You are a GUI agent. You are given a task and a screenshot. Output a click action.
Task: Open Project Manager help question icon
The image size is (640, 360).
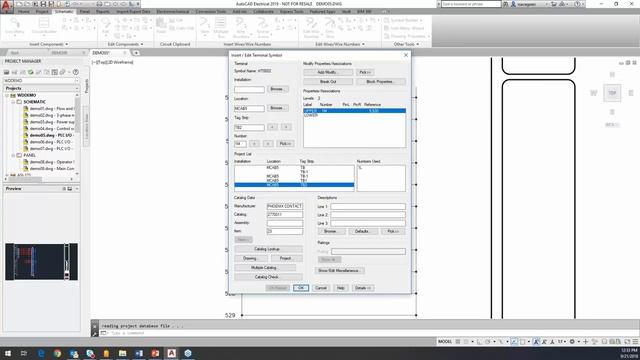click(x=76, y=72)
